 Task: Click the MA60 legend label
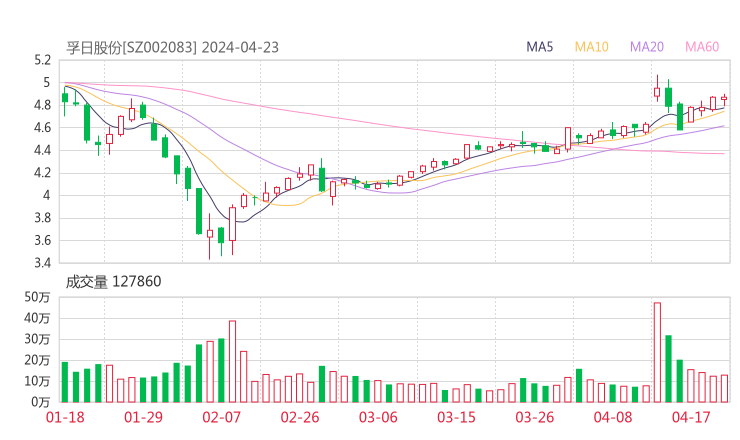702,47
